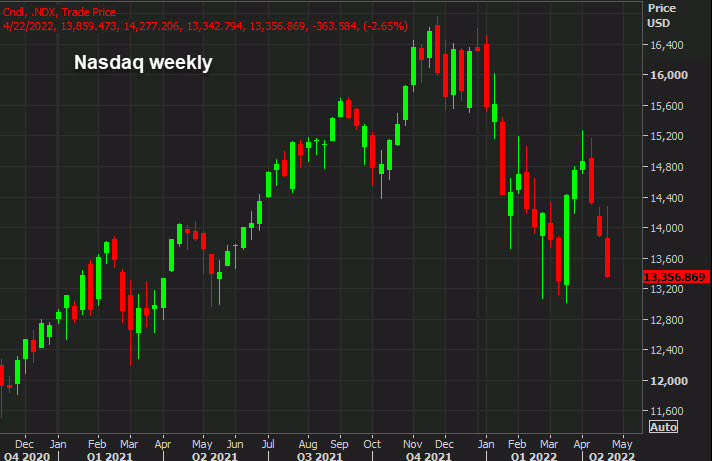The image size is (712, 461).
Task: Click the 12,000 price axis label
Action: point(669,381)
